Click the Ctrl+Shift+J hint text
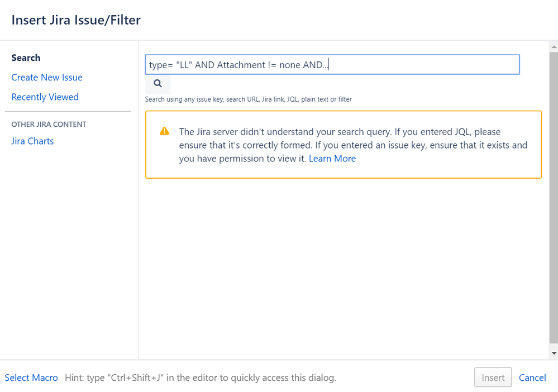The height and width of the screenshot is (392, 558). pos(201,377)
